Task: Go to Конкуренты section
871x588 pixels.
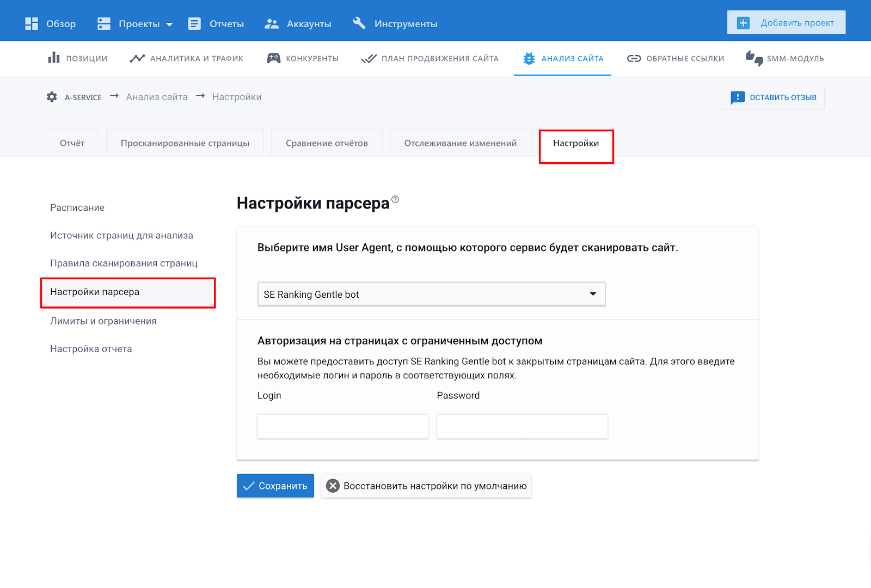Action: point(303,58)
